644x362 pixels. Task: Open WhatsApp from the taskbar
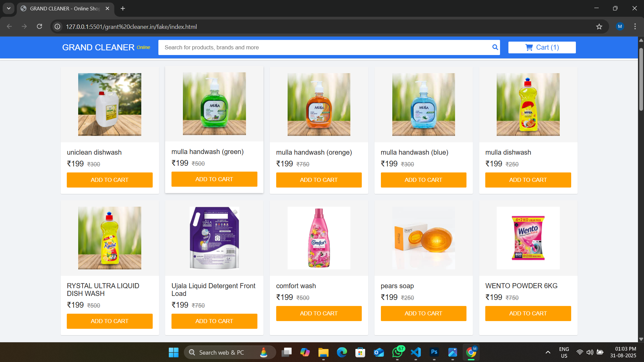click(x=397, y=352)
